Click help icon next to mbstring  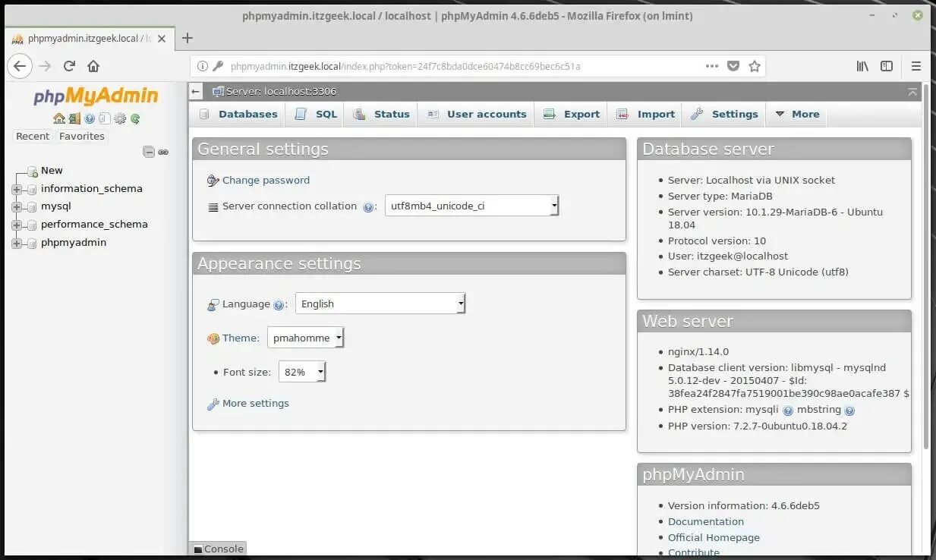[849, 411]
